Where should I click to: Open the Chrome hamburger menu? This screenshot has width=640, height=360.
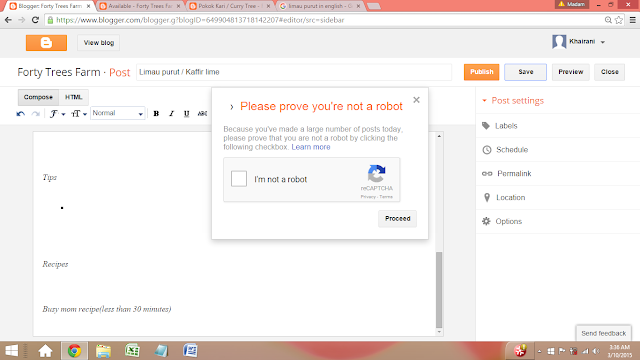tap(633, 20)
